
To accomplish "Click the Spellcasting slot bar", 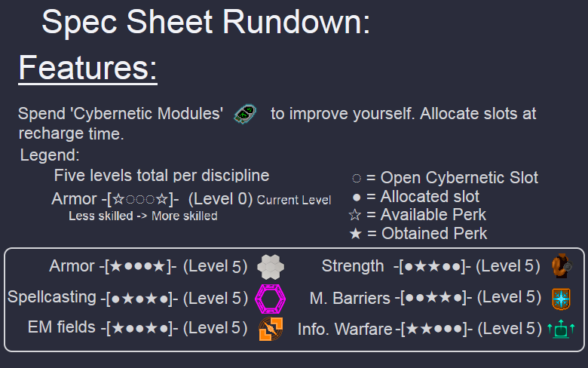I will (137, 299).
